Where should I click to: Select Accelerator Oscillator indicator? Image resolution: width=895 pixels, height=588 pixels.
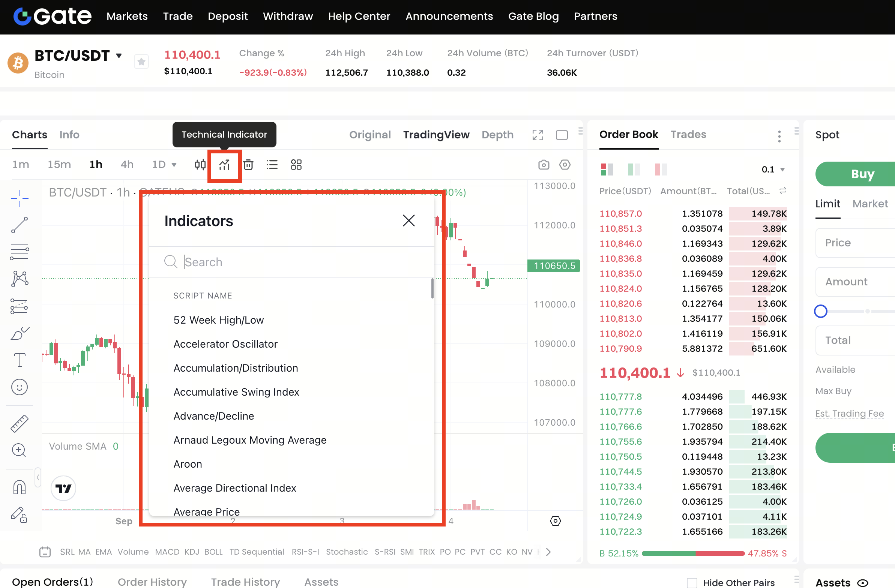225,344
